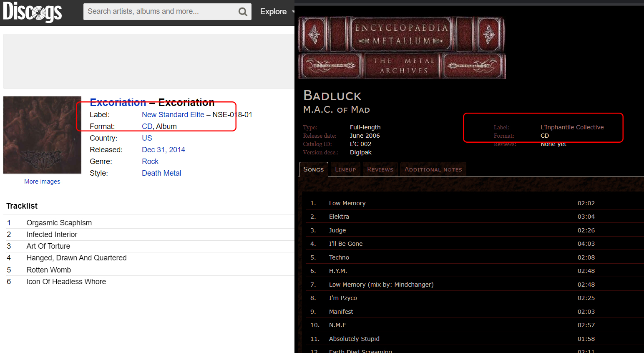Select song Judge
644x353 pixels.
click(337, 230)
